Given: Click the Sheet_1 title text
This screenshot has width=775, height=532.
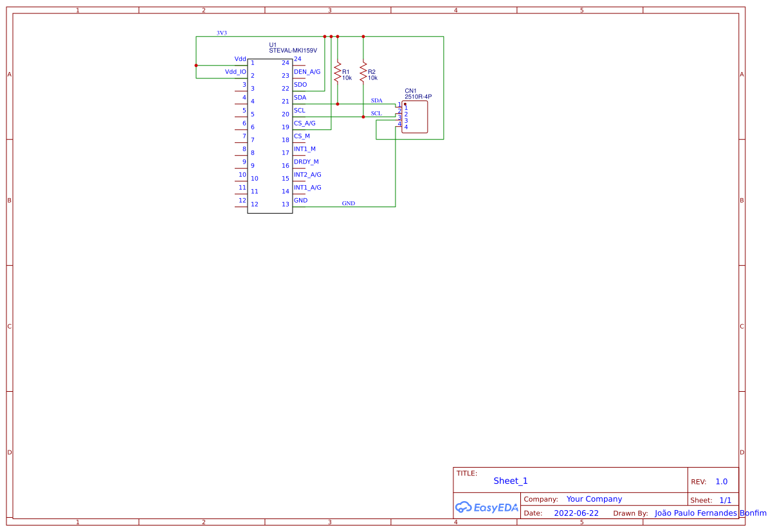Looking at the screenshot, I should point(510,481).
